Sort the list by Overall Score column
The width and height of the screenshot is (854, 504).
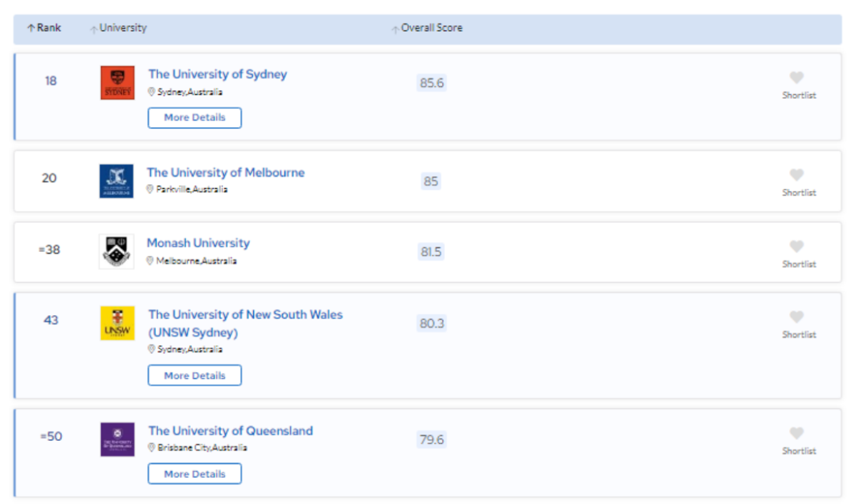point(427,28)
